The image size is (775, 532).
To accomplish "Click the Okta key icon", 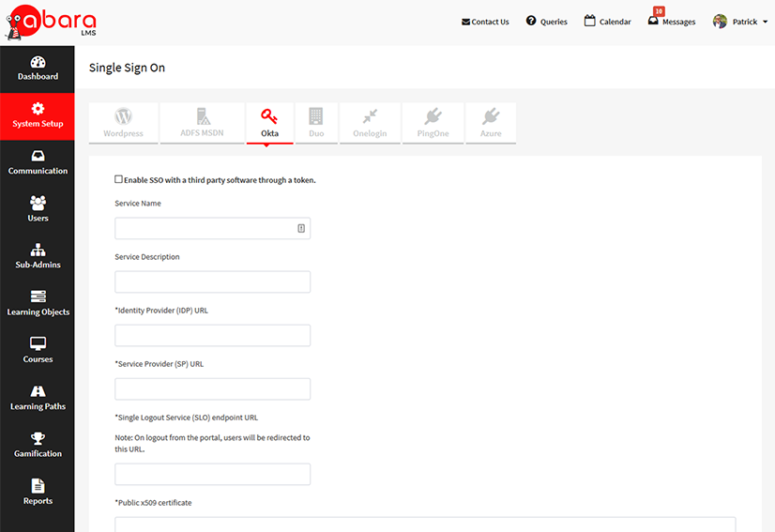I will click(x=269, y=116).
